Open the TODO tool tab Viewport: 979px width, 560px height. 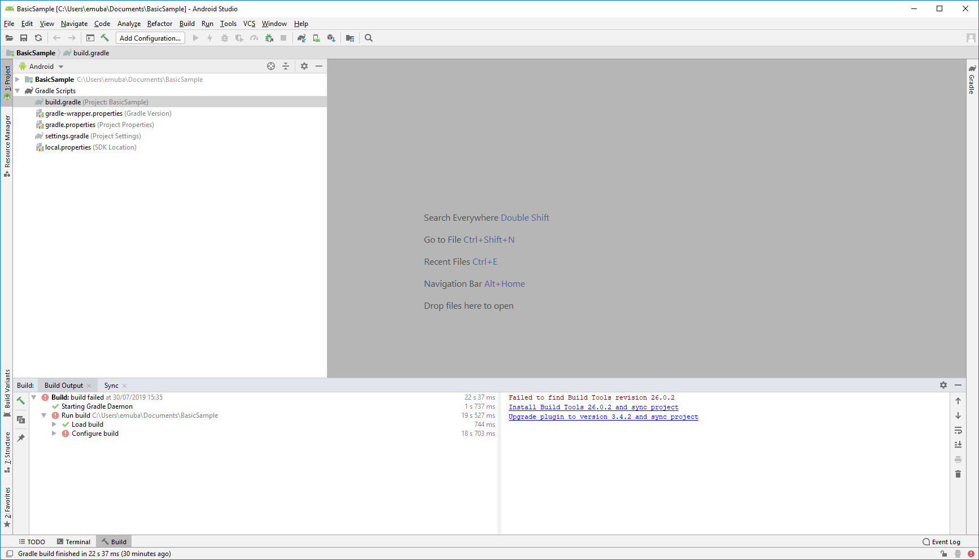click(x=32, y=542)
